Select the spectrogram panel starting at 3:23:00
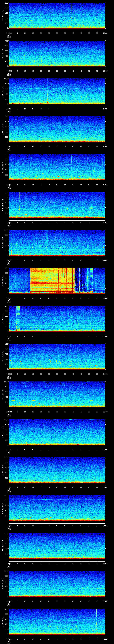The height and width of the screenshot is (644, 114). [x=57, y=357]
